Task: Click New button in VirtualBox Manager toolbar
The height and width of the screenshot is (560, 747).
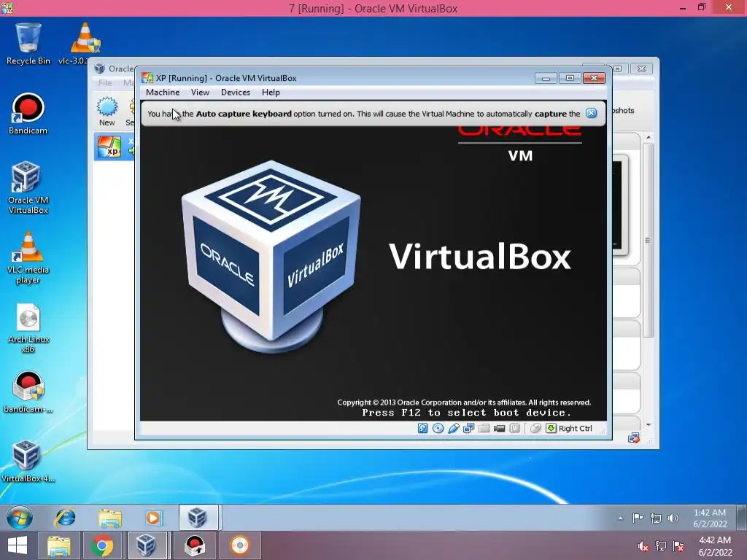Action: click(x=107, y=112)
